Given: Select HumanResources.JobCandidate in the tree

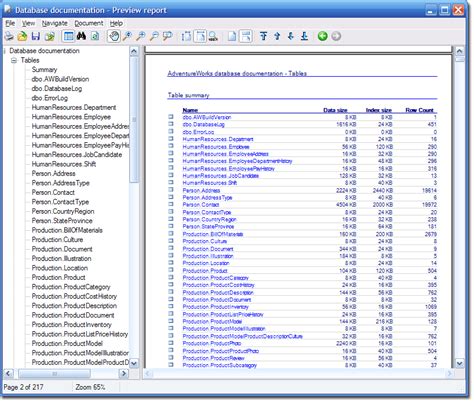Looking at the screenshot, I should (x=77, y=155).
